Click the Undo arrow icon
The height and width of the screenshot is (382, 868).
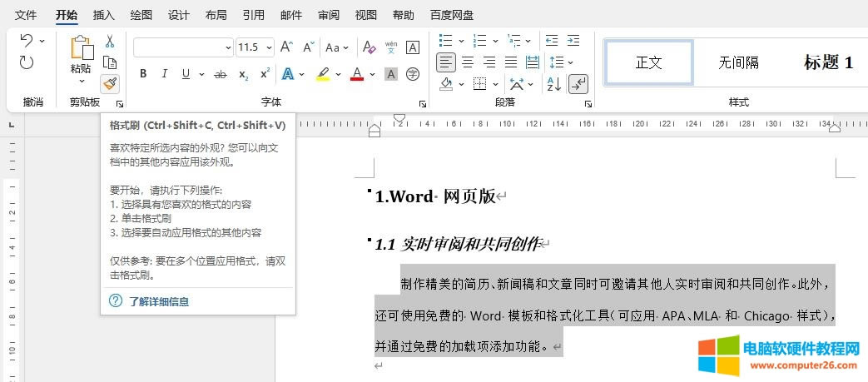pos(27,41)
